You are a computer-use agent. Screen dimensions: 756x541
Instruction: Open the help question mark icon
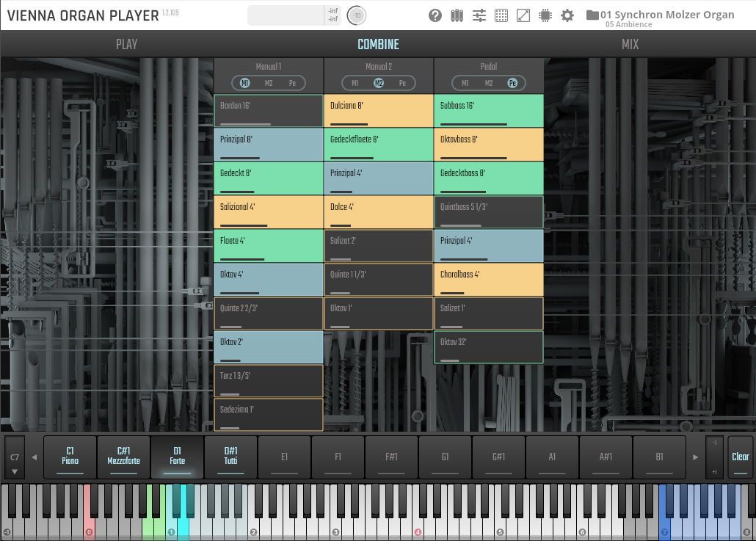tap(435, 15)
